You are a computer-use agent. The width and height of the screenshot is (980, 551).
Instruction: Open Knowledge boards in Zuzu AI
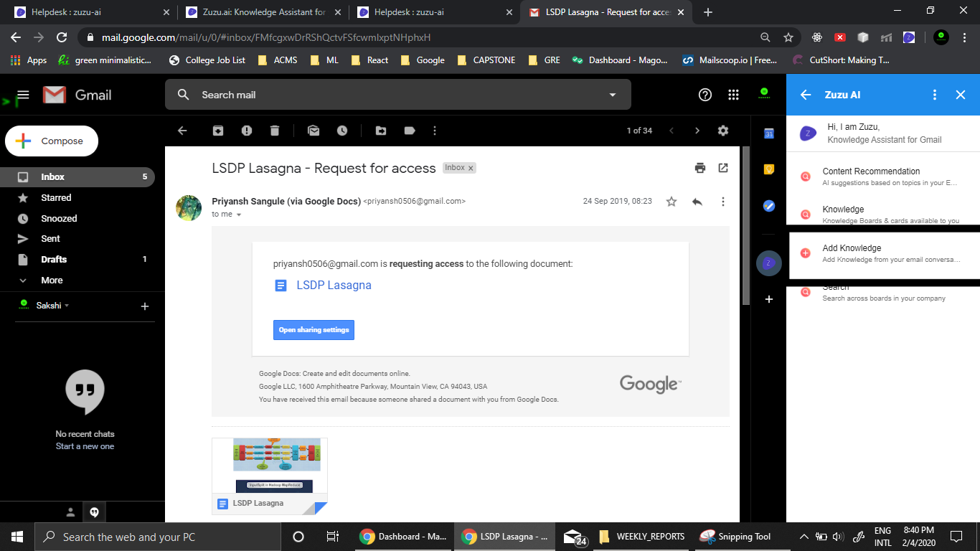(883, 215)
